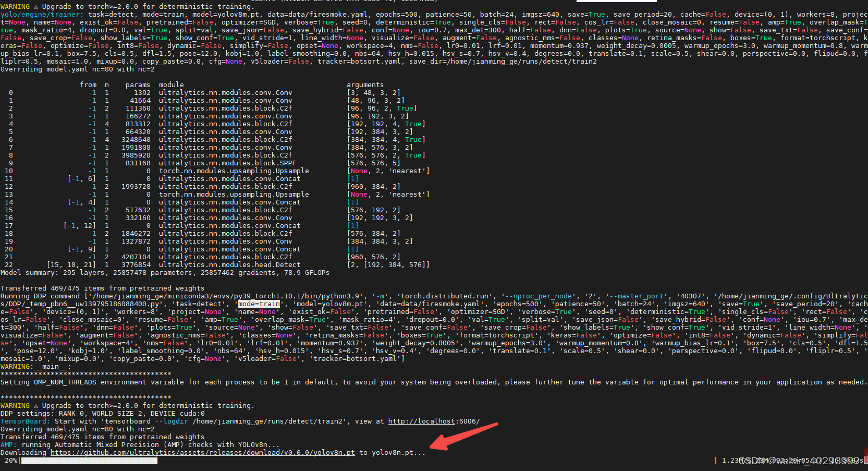This screenshot has width=868, height=471.
Task: Click the '[-1, 9]' from value in layer 20
Action: [82, 249]
